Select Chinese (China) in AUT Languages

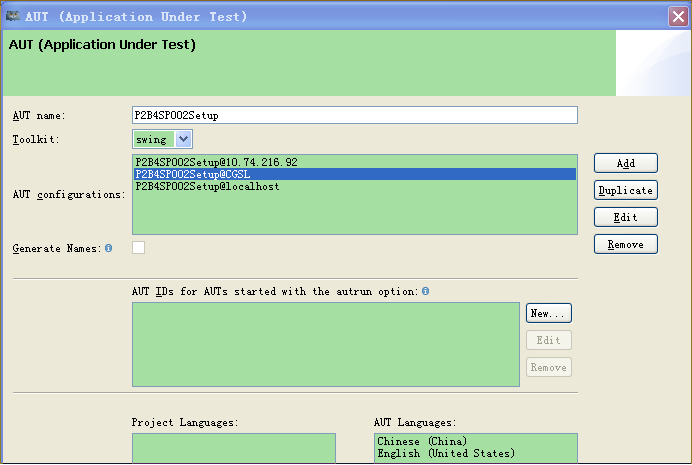(476, 441)
